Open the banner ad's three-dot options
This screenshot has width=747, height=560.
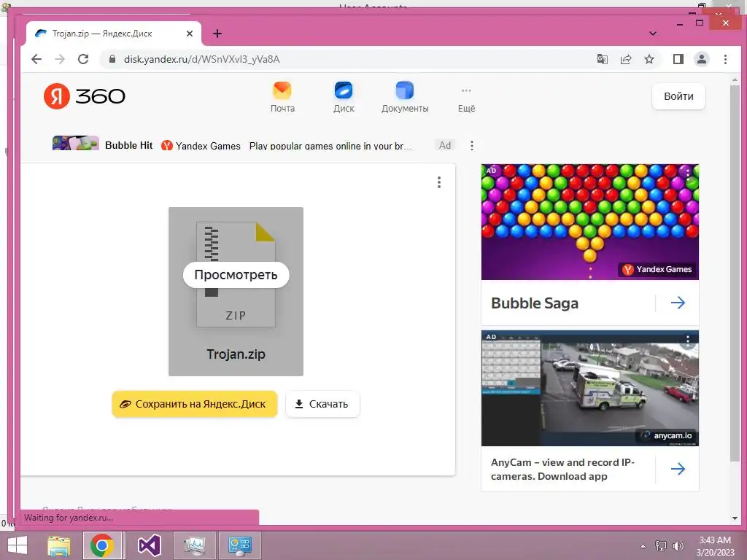point(472,145)
